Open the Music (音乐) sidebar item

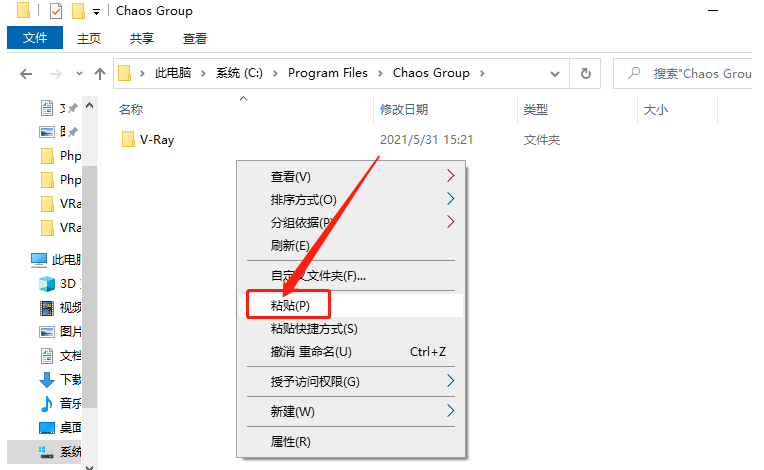[x=60, y=403]
